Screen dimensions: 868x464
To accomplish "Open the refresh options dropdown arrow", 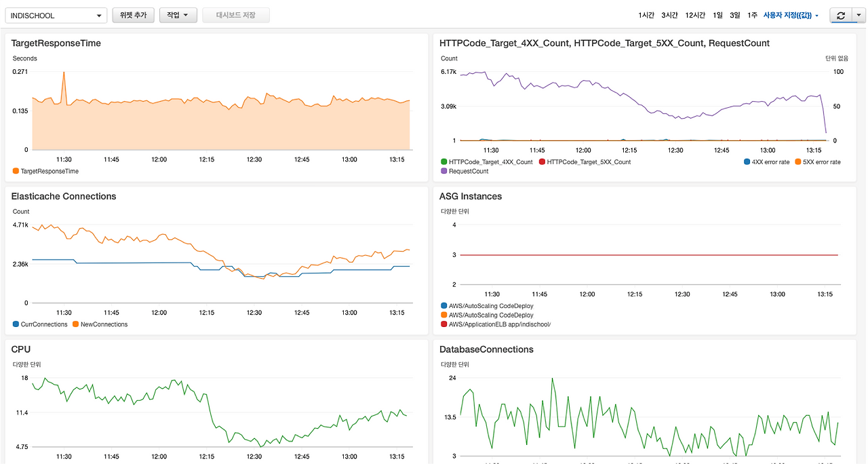I will tap(859, 16).
